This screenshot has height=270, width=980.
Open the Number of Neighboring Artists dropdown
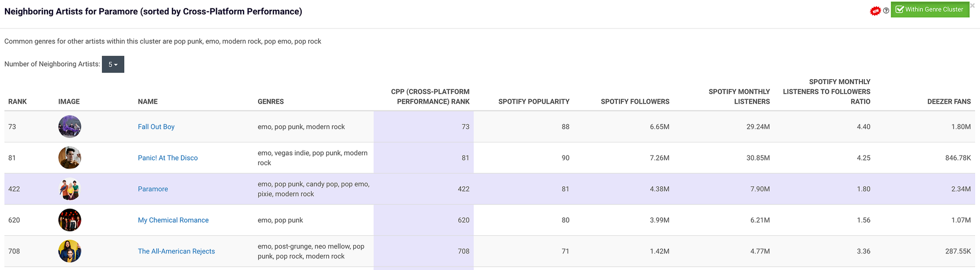click(113, 64)
